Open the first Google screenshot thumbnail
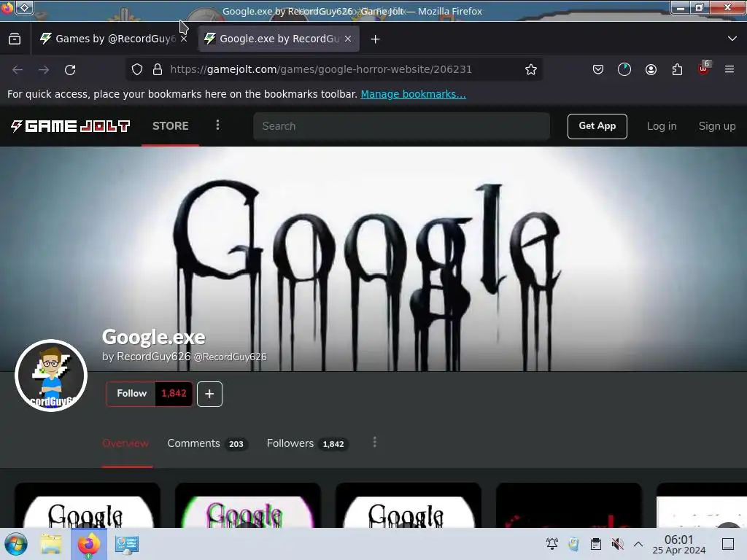This screenshot has width=747, height=560. [88, 505]
